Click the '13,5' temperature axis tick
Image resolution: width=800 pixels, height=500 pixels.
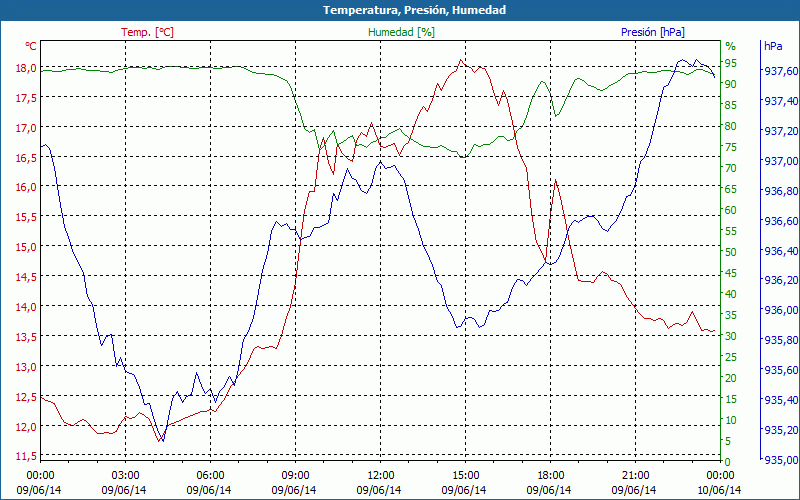pos(26,337)
